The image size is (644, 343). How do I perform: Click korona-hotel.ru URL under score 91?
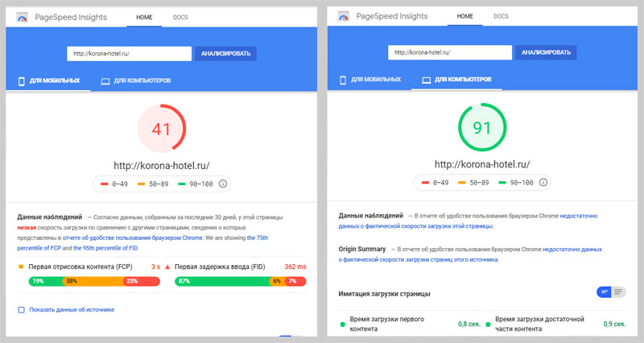[x=482, y=164]
